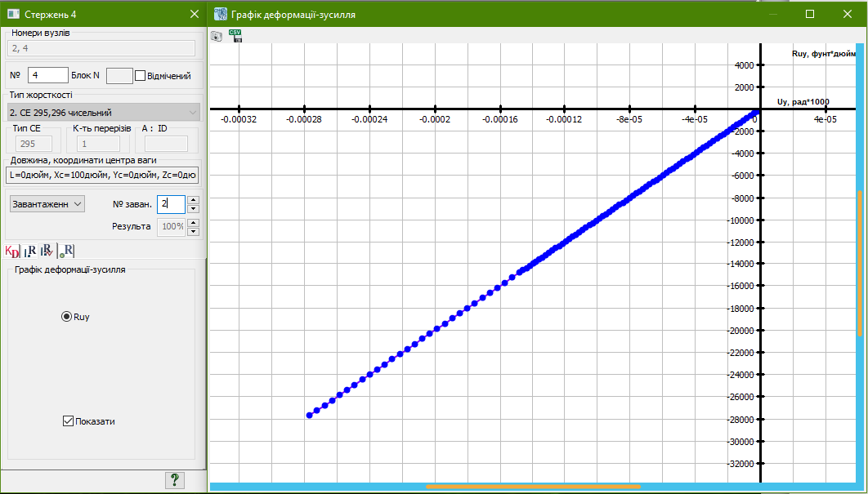Close the Стержень 4 panel
Viewport: 868px width, 494px height.
click(194, 14)
